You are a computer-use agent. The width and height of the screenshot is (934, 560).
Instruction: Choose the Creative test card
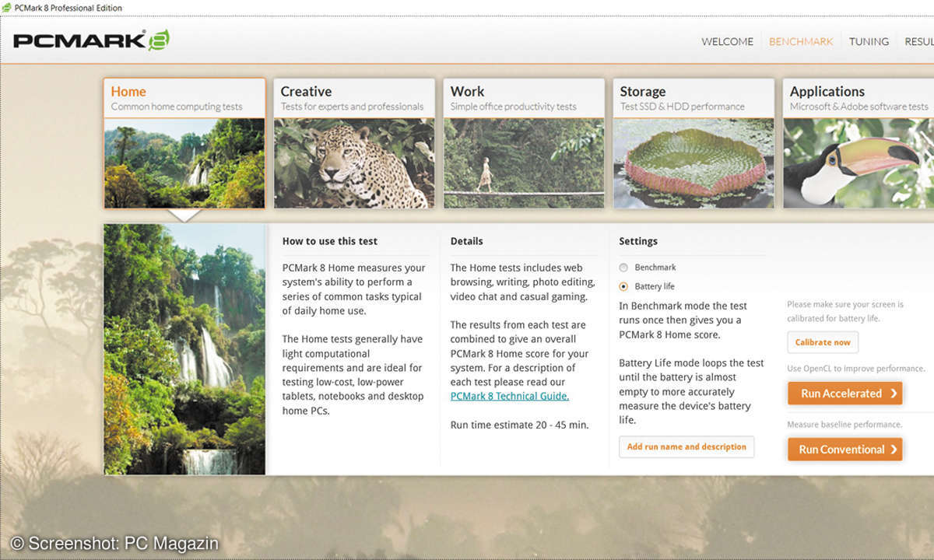click(354, 143)
